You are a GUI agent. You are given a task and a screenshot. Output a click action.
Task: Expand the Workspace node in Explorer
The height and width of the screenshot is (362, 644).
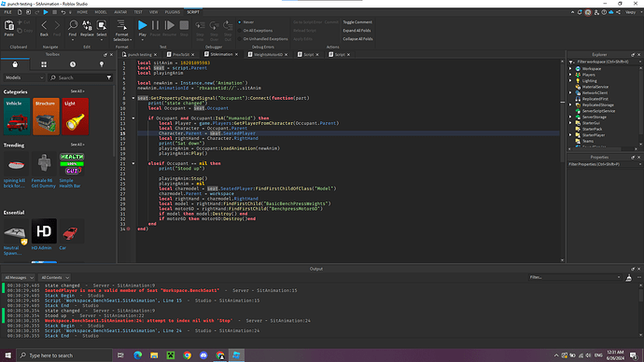click(x=570, y=69)
